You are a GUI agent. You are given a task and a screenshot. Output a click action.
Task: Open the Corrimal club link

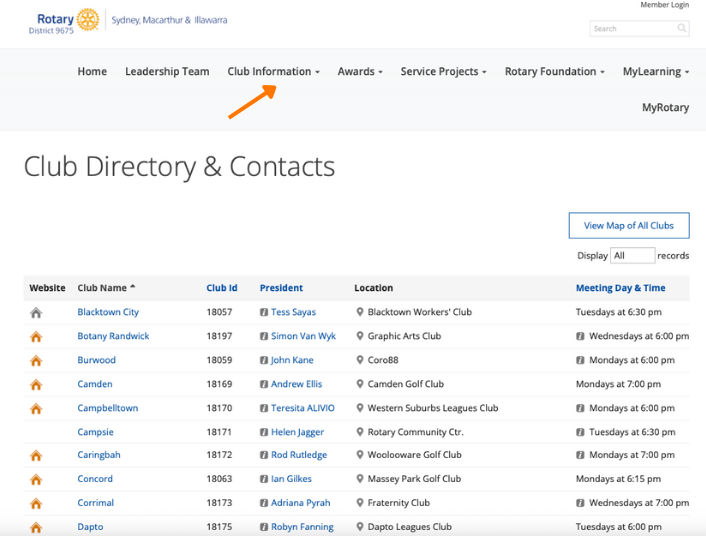coord(95,503)
